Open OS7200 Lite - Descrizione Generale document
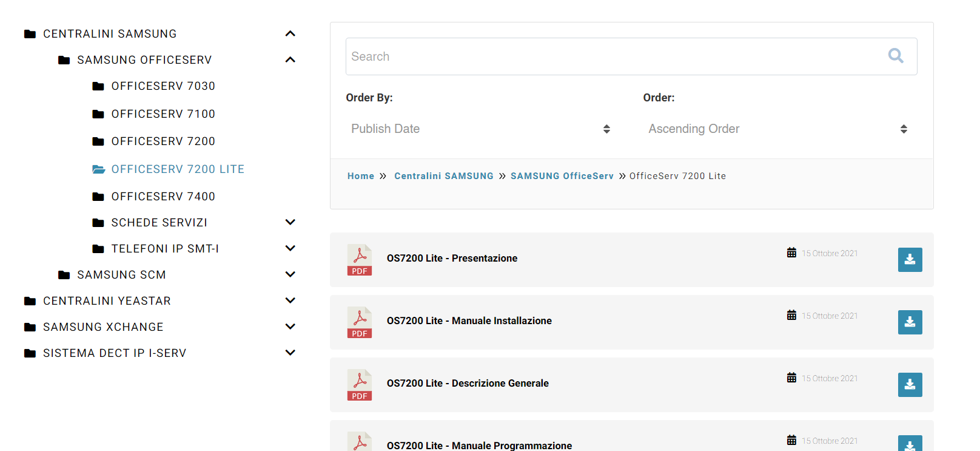The width and height of the screenshot is (980, 451). [468, 384]
